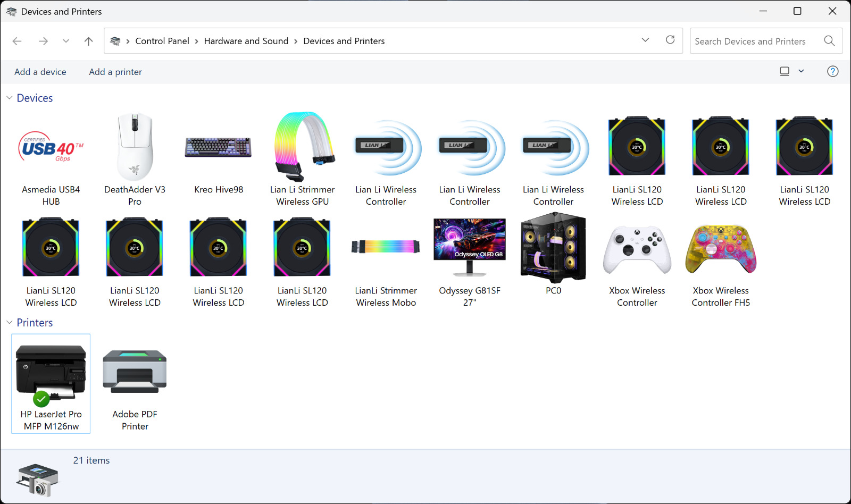The width and height of the screenshot is (851, 504).
Task: Collapse the Devices group
Action: click(x=10, y=98)
